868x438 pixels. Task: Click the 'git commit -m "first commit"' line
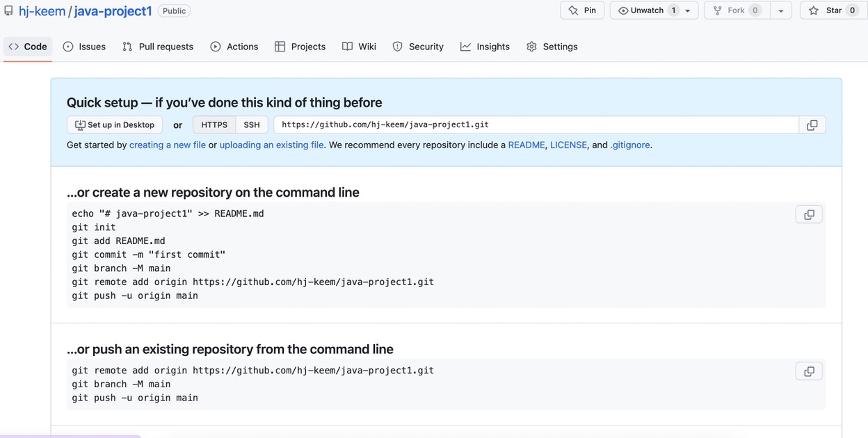(x=149, y=254)
